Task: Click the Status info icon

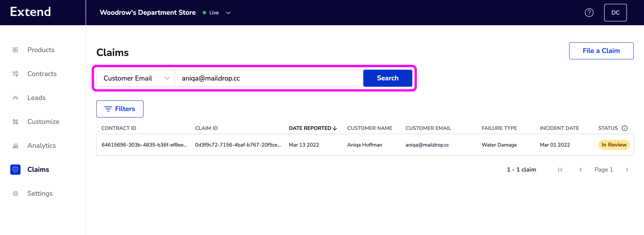Action: tap(625, 128)
